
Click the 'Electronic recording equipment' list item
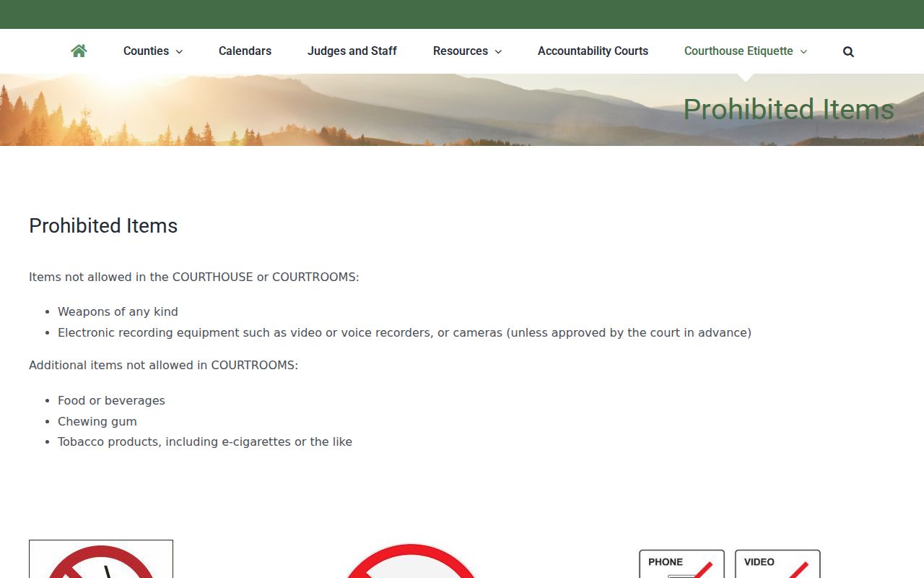tap(404, 332)
